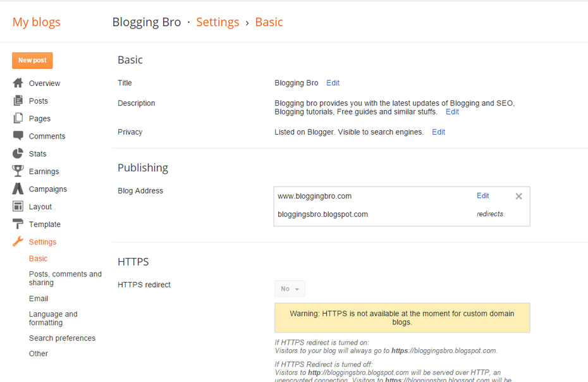588x382 pixels.
Task: Open Overview in the sidebar
Action: pos(44,83)
